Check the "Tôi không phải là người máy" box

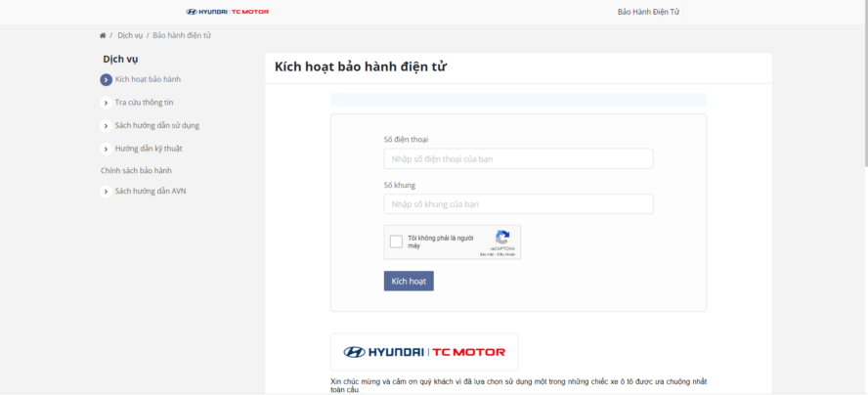coord(396,241)
